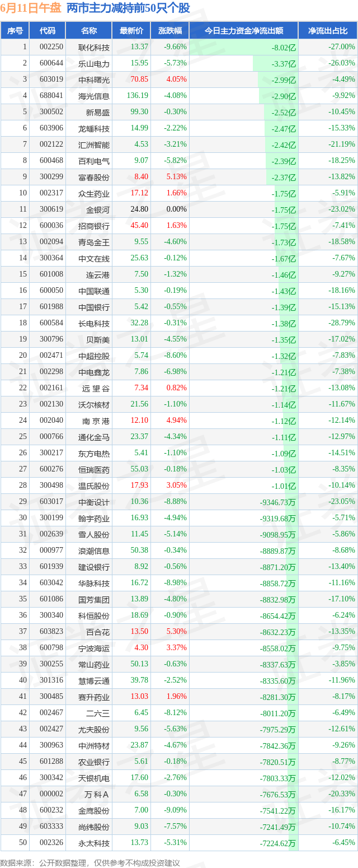Select stock name 招商银行

[94, 226]
